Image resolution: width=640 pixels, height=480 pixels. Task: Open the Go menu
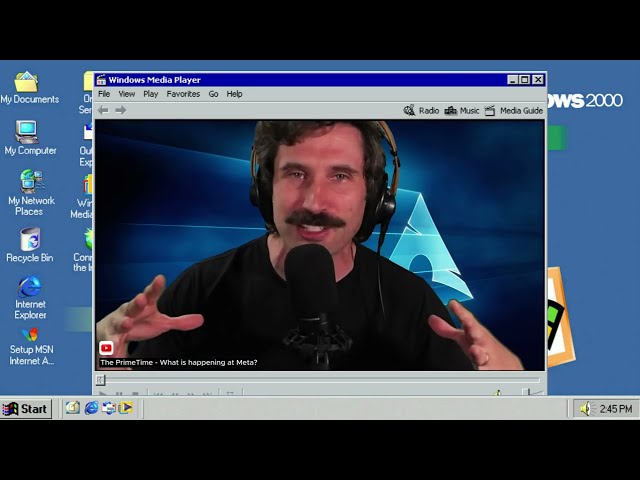[213, 94]
